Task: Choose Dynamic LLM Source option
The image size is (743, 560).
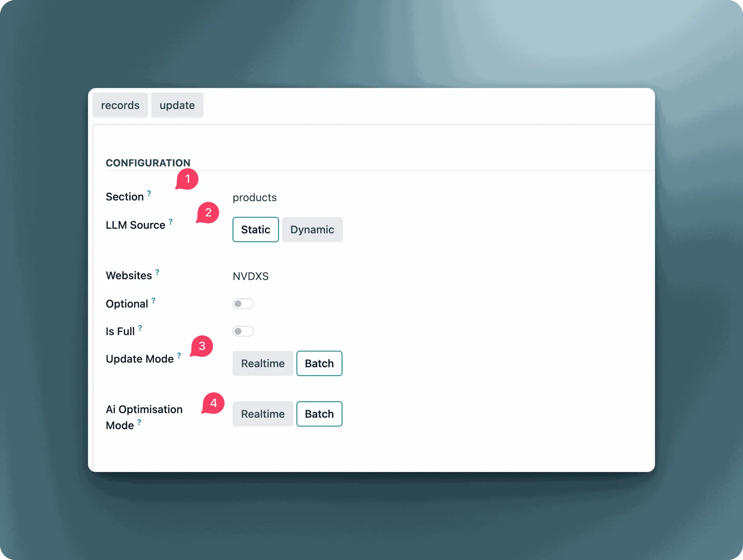Action: click(x=312, y=229)
